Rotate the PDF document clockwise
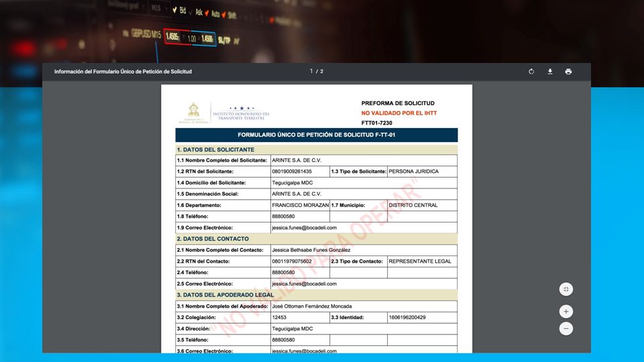 [531, 72]
